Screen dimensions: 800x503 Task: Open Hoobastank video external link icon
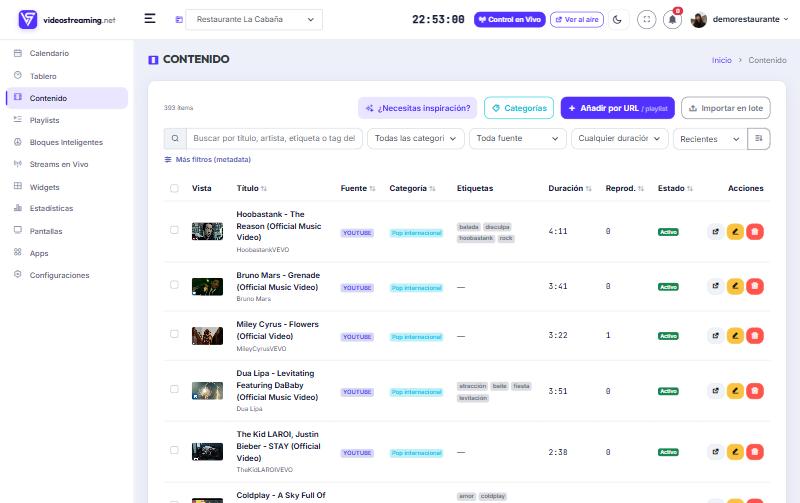pos(715,232)
